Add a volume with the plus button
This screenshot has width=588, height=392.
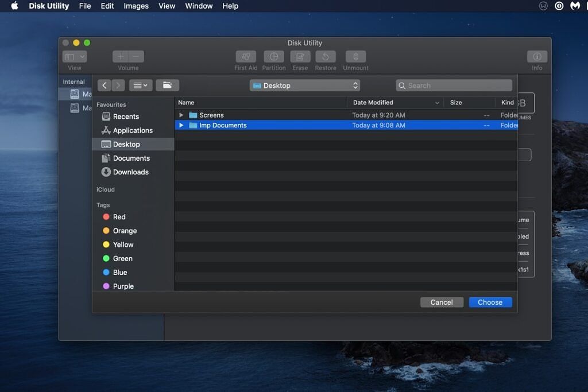(x=120, y=56)
